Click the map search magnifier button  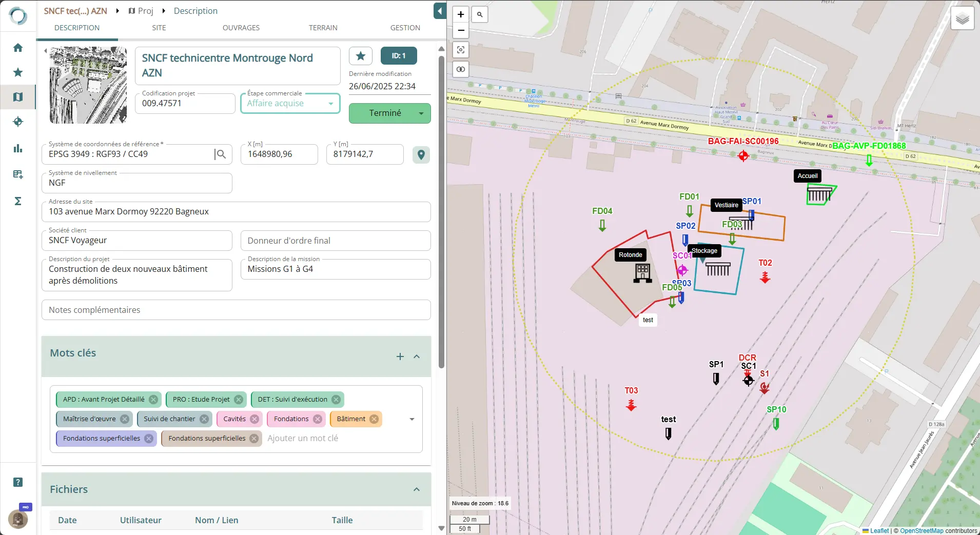[480, 14]
